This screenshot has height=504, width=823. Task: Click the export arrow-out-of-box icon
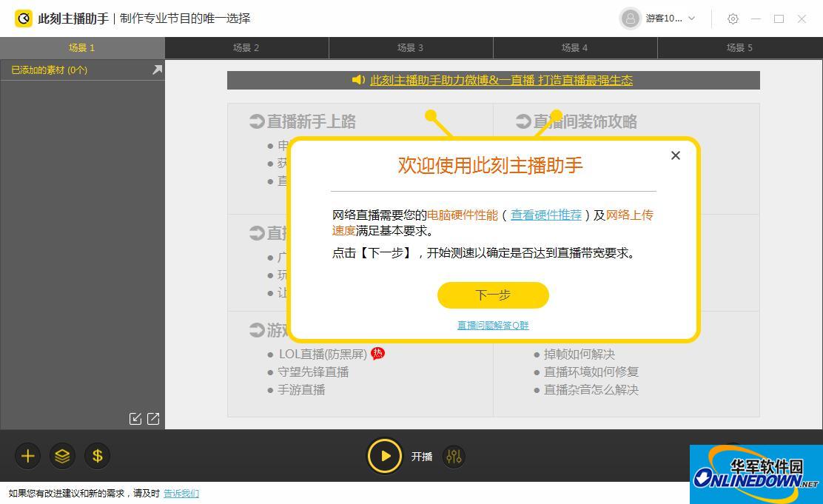[153, 418]
